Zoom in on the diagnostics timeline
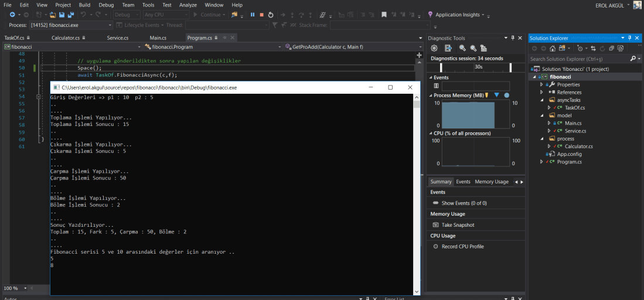The width and height of the screenshot is (644, 300). 462,48
